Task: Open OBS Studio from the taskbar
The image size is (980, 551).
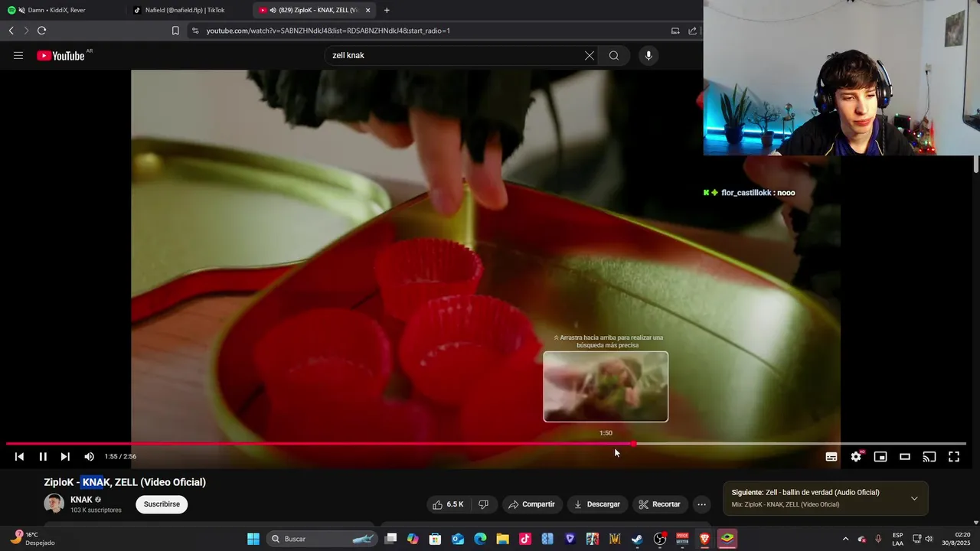Action: (660, 539)
